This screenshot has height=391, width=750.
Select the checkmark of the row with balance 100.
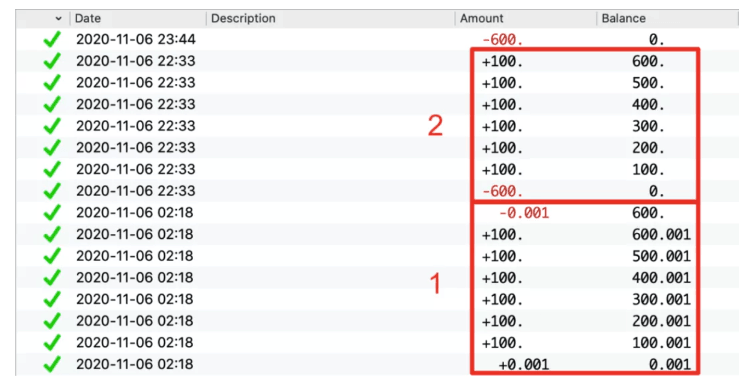[x=52, y=169]
